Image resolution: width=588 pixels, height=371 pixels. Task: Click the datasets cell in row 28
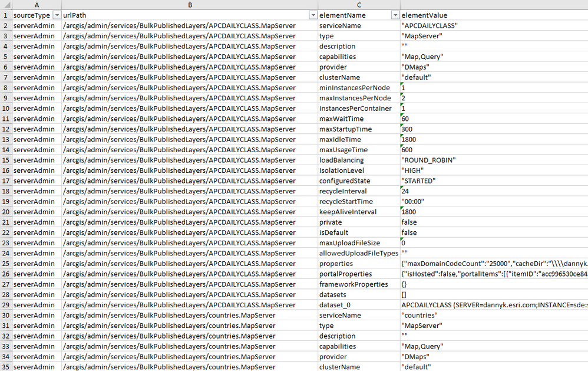(359, 295)
